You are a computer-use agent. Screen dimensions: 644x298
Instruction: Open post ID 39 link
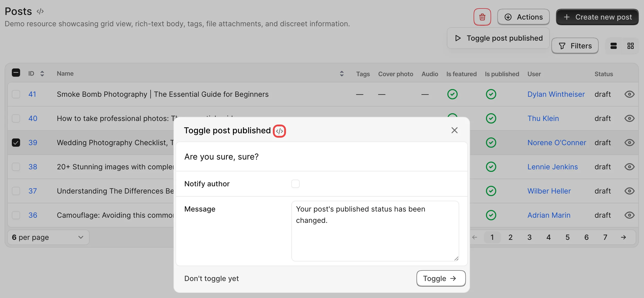point(33,143)
